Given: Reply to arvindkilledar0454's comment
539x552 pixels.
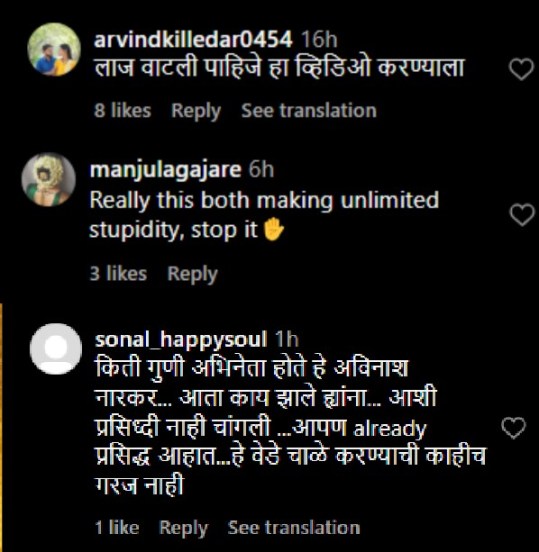Looking at the screenshot, I should tap(196, 111).
